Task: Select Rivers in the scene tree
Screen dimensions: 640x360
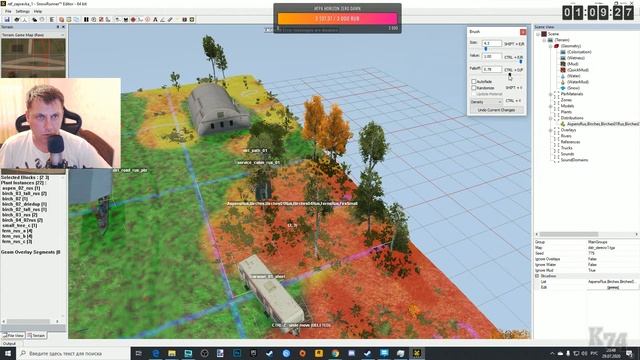Action: click(566, 136)
